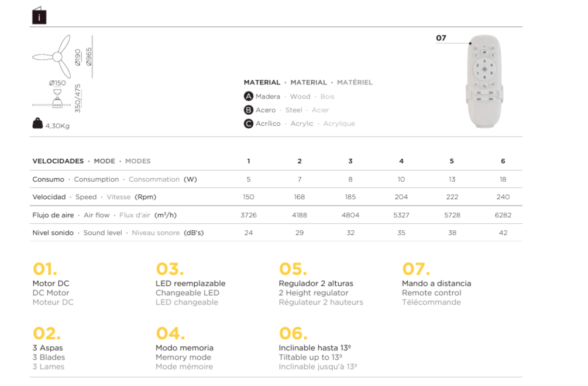
Task: Select speed column header 1
Action: pos(249,161)
